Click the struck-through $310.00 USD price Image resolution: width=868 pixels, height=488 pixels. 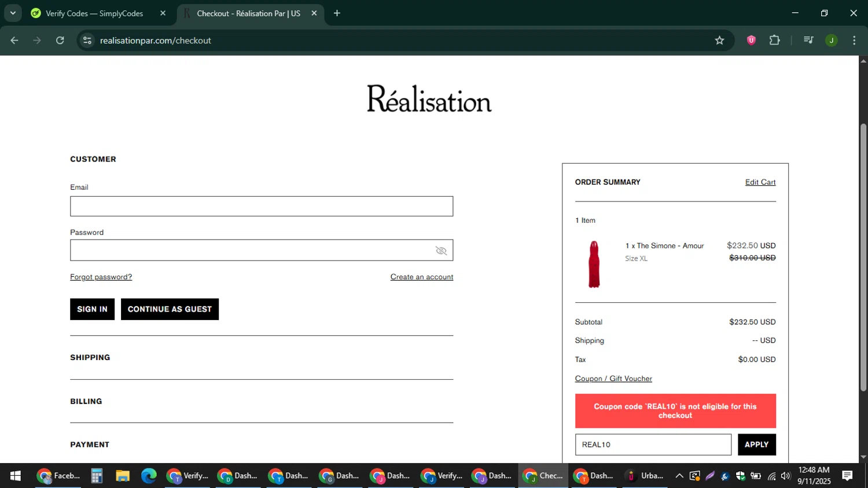[752, 258]
